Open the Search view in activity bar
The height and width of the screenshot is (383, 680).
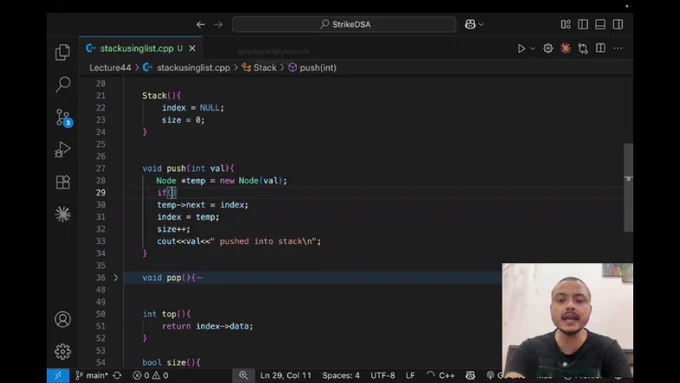(63, 84)
